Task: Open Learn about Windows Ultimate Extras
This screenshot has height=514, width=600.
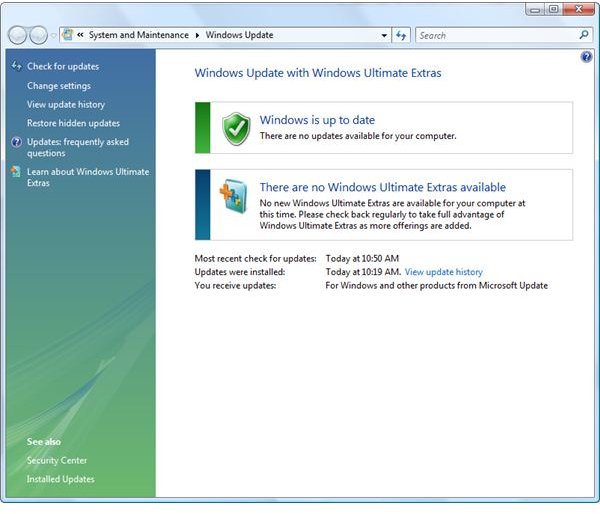Action: (88, 177)
